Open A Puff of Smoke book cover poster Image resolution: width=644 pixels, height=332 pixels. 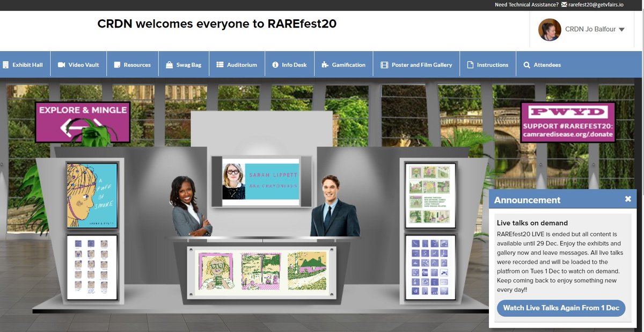[92, 196]
